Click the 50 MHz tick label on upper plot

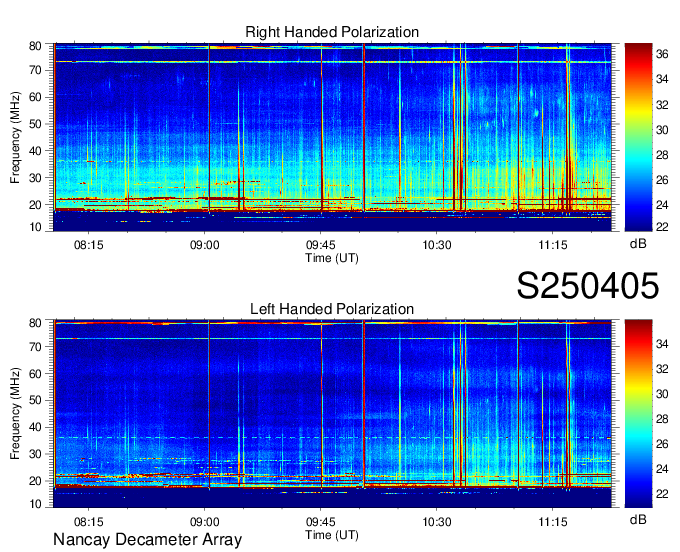[35, 124]
